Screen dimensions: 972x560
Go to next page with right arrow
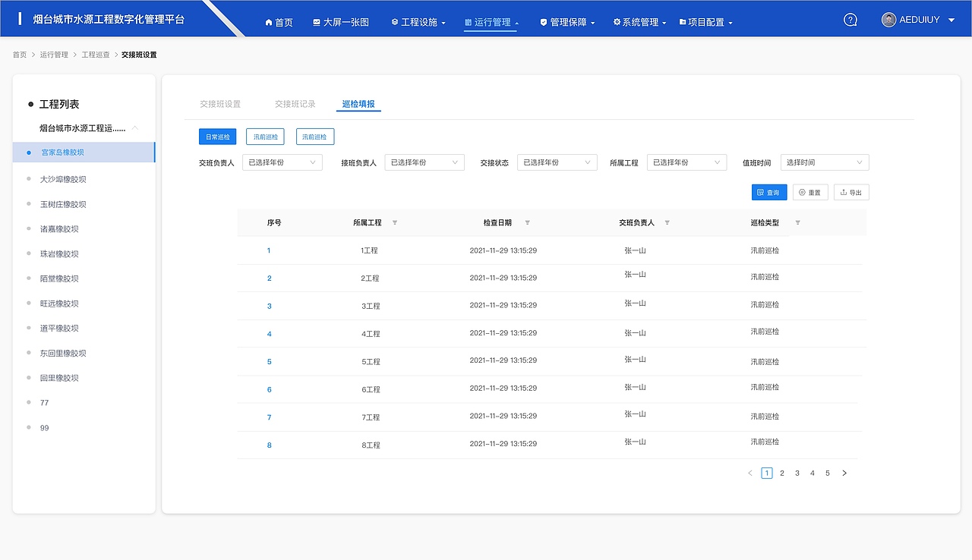tap(844, 473)
